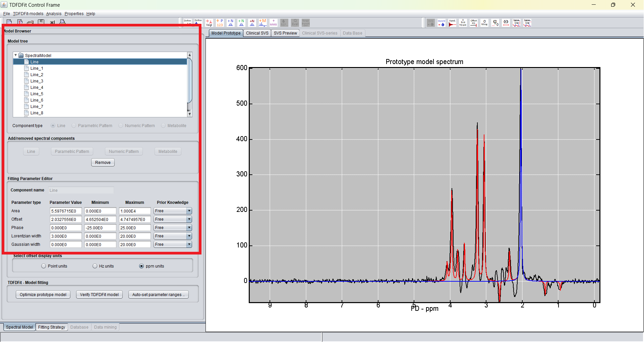
Task: Open the Analysis menu
Action: tap(54, 14)
